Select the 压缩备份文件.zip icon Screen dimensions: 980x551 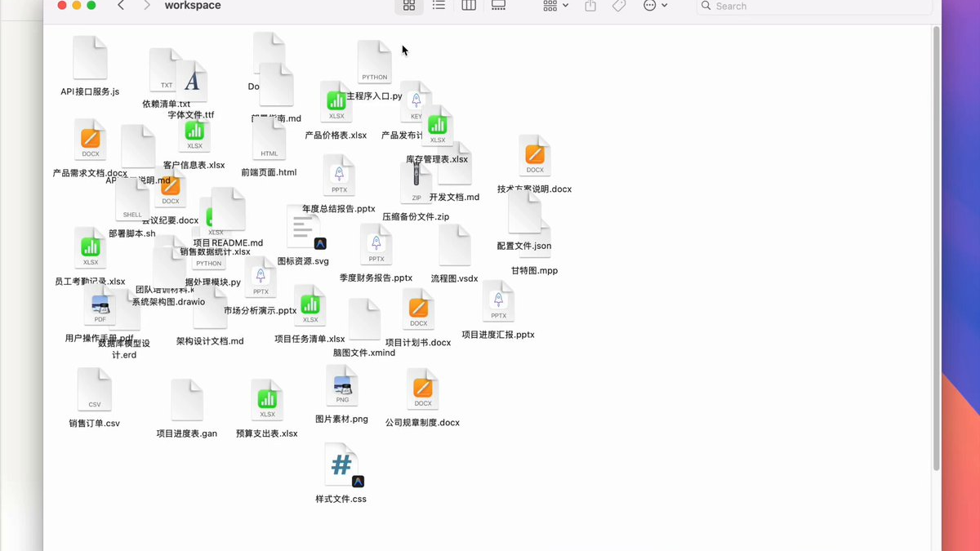coord(416,183)
